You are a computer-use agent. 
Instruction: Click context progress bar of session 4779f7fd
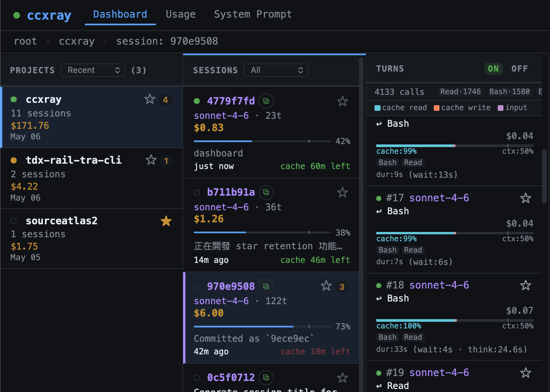point(262,141)
